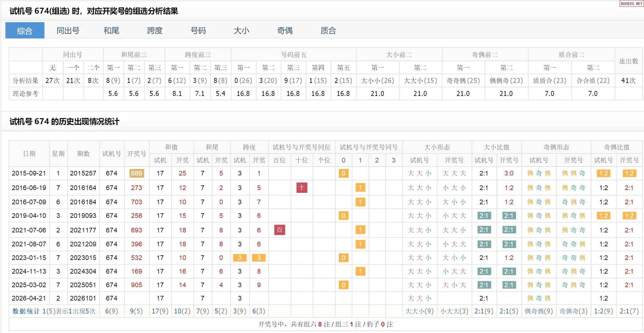This screenshot has height=333, width=644.
Task: Click orange 0 badge in the 2025-03-02 row
Action: click(343, 285)
